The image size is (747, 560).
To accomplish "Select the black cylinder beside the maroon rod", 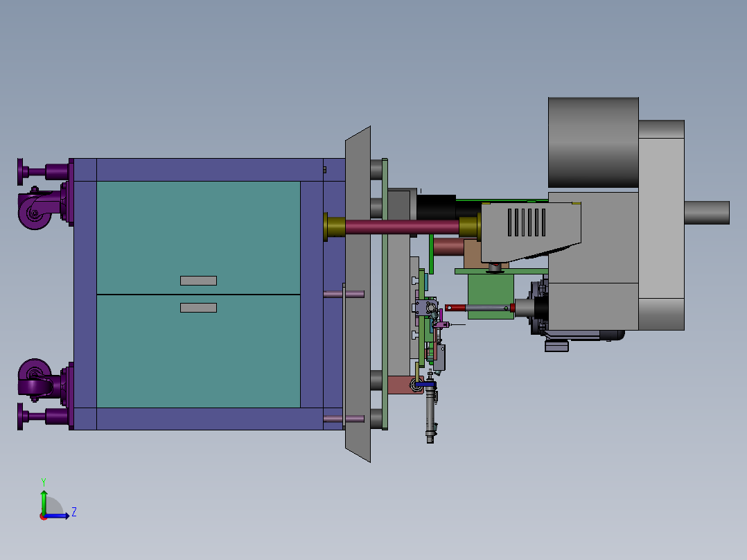I will (436, 207).
